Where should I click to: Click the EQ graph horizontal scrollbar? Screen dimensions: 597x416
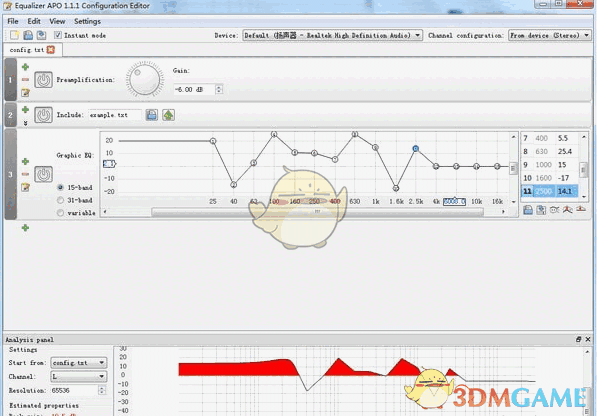tap(317, 212)
